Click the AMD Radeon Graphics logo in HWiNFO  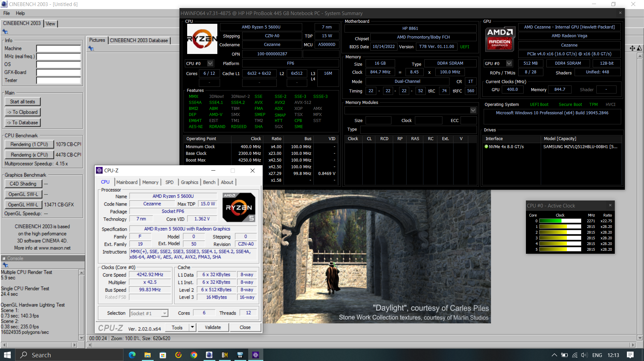[x=500, y=39]
